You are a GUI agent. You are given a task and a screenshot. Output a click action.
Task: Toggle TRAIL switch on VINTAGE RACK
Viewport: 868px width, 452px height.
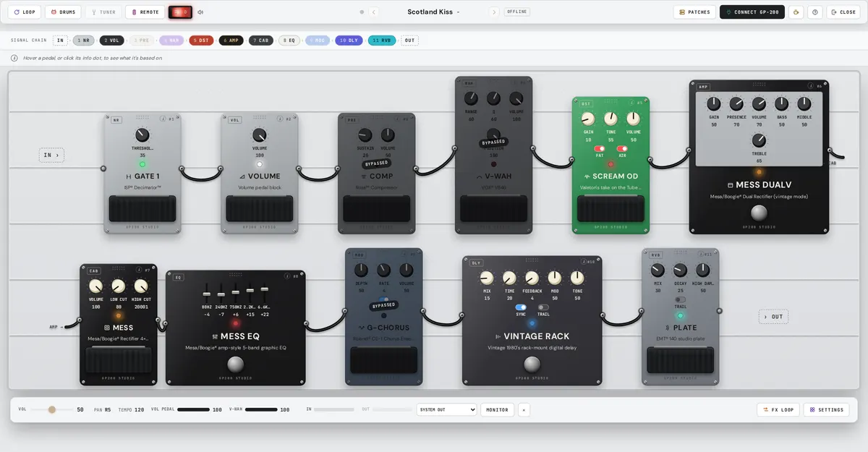click(543, 307)
